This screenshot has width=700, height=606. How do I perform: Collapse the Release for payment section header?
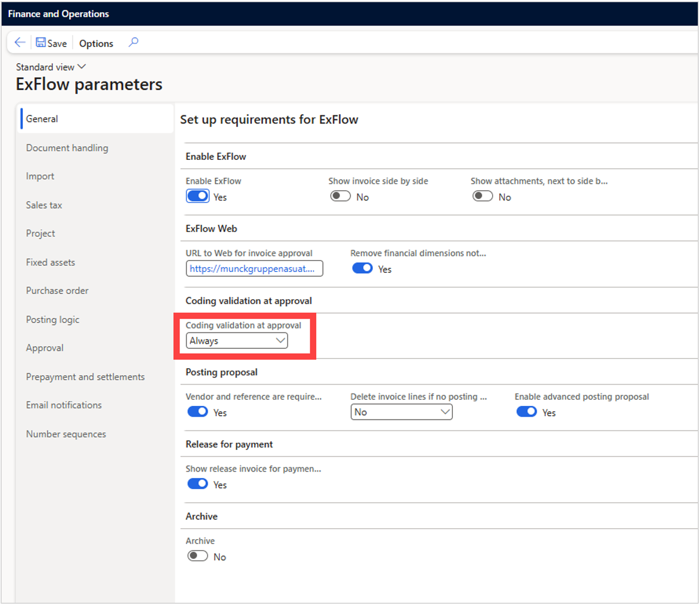[x=229, y=444]
